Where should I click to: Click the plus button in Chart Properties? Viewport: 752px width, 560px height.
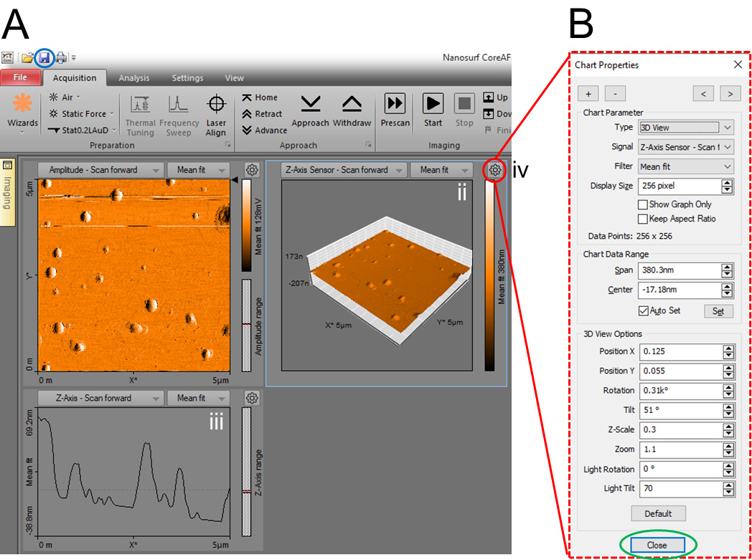click(x=588, y=94)
